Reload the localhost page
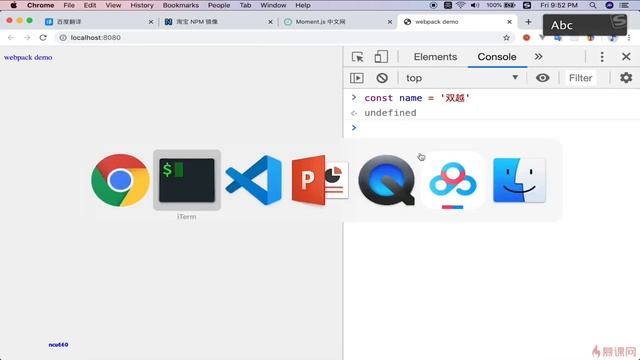 click(x=43, y=38)
